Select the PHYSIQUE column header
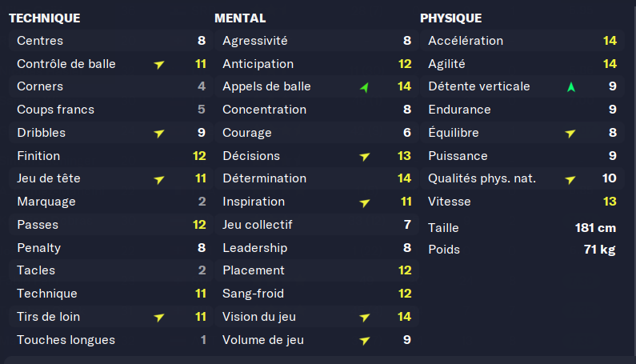Image resolution: width=636 pixels, height=364 pixels. click(x=450, y=18)
